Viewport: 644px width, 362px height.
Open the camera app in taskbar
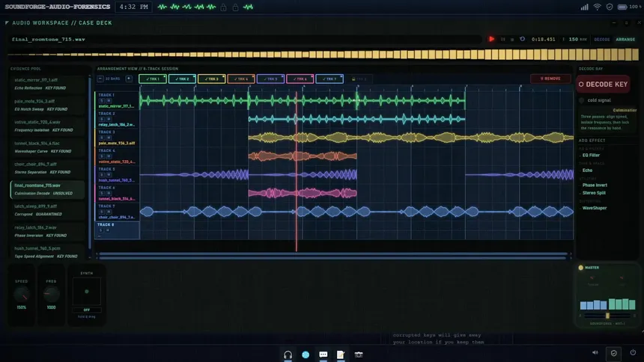click(x=359, y=355)
